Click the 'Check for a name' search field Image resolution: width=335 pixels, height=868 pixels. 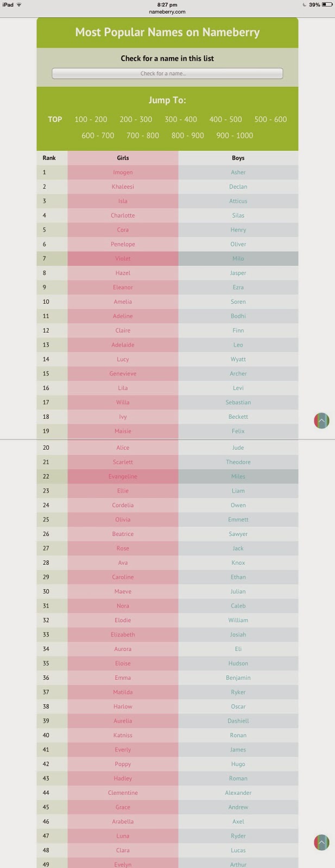(x=167, y=73)
